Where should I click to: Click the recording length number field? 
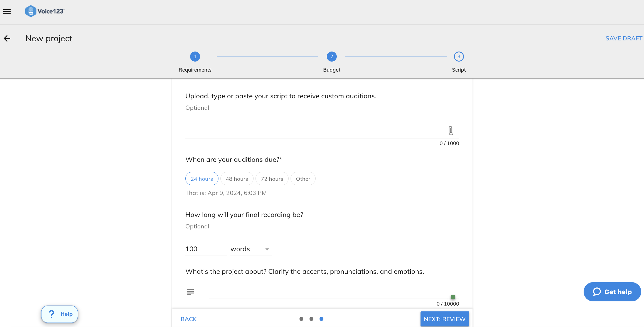(x=205, y=249)
